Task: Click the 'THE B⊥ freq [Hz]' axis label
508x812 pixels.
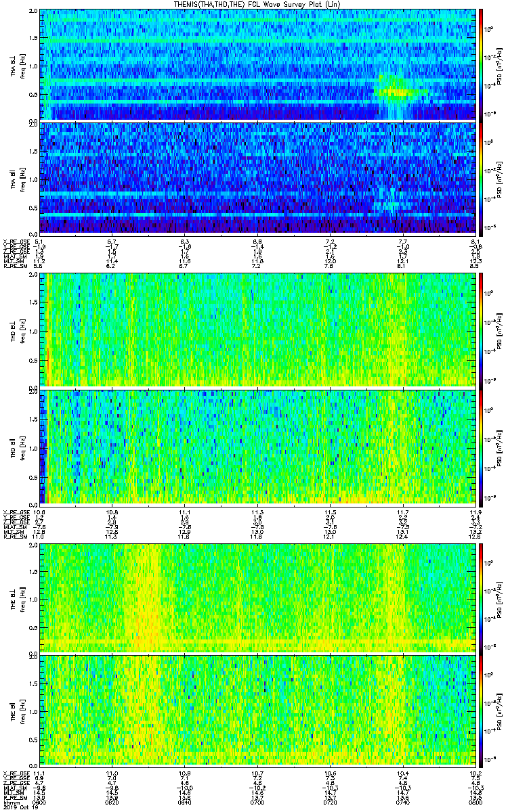Action: click(16, 598)
